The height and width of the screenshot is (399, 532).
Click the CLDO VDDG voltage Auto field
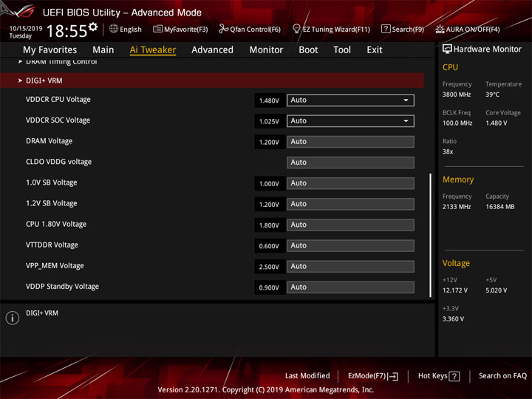[x=350, y=162]
